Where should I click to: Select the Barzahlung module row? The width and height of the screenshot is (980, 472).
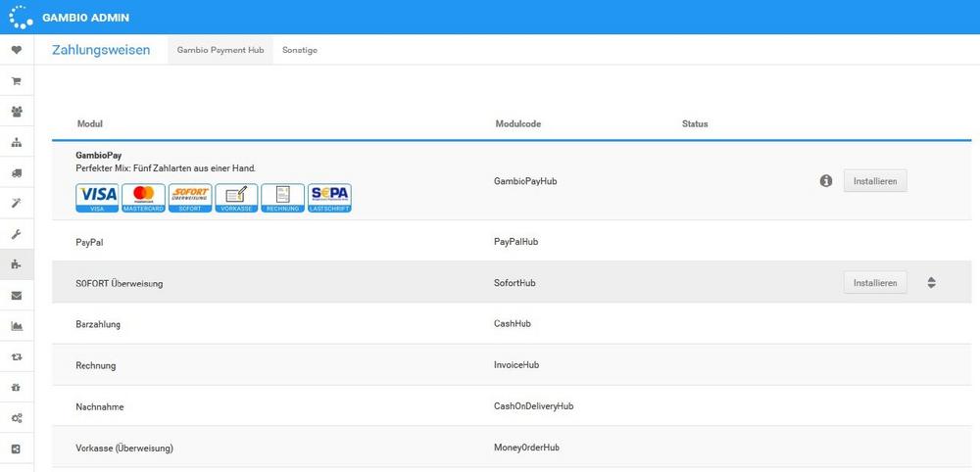point(512,323)
